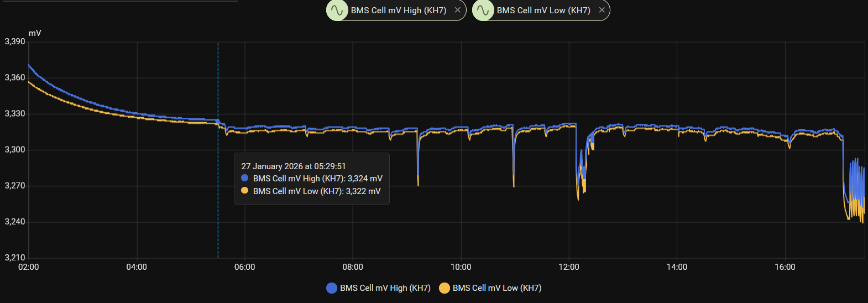Click the 12:00 label on the time axis
Viewport: 868px width, 303px height.
[569, 267]
